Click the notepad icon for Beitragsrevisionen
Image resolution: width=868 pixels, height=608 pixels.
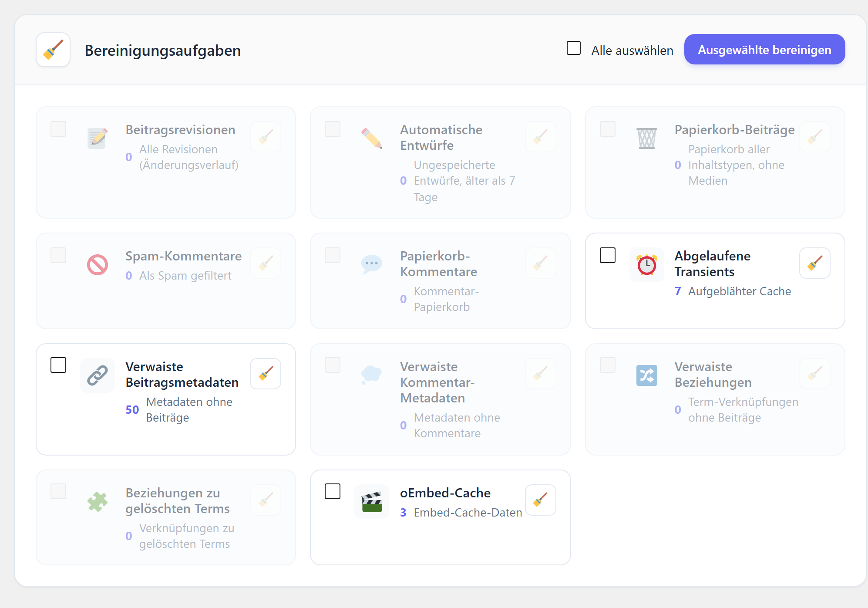[98, 138]
